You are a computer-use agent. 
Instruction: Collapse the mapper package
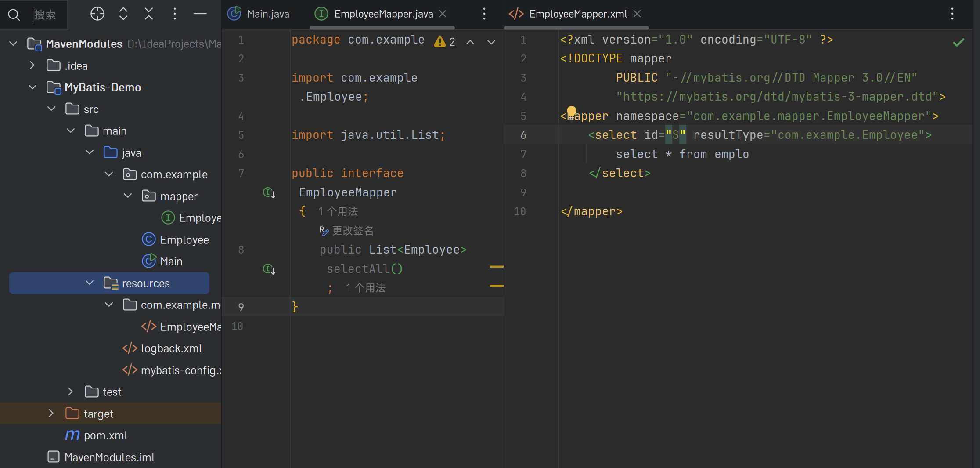tap(128, 196)
